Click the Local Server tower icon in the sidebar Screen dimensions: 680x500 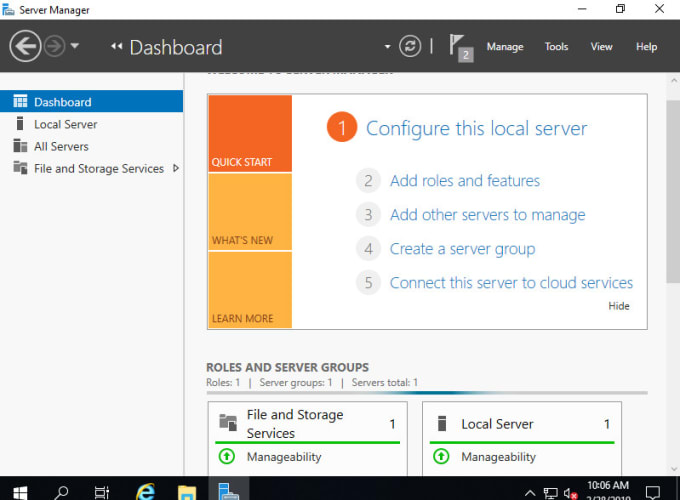[x=20, y=124]
